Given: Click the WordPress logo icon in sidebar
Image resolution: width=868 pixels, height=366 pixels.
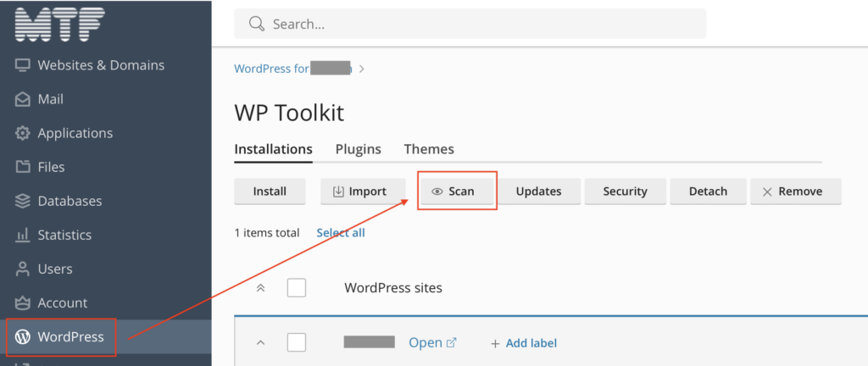Looking at the screenshot, I should click(x=23, y=336).
